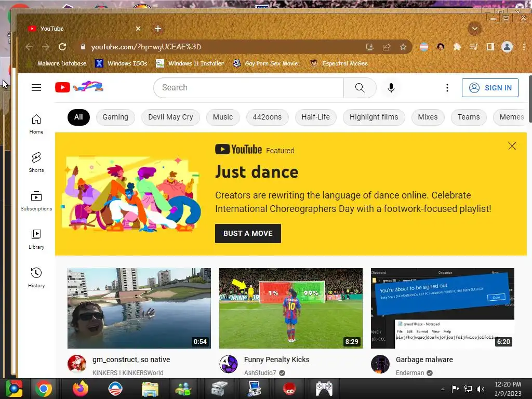
Task: Open the media controls icon in Chrome toolbar
Action: [x=474, y=47]
